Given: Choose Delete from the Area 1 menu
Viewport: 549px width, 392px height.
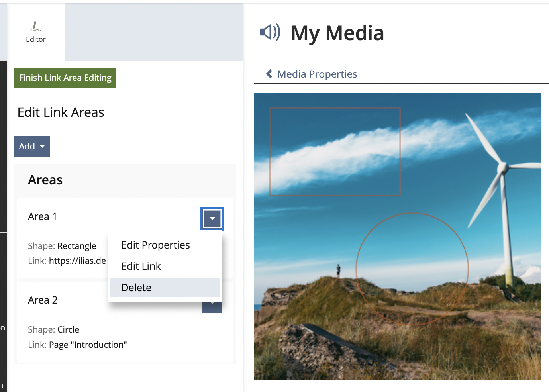Looking at the screenshot, I should [136, 288].
